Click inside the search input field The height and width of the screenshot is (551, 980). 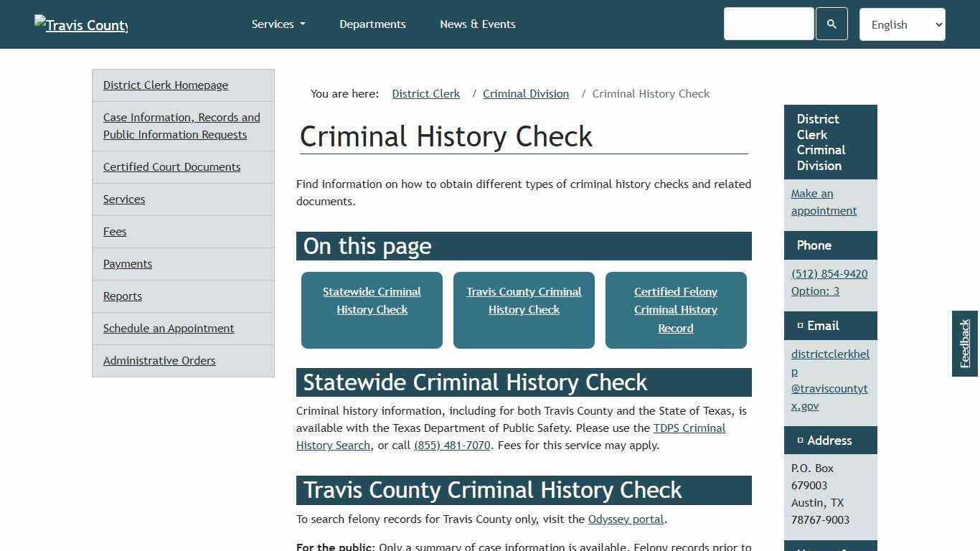[x=768, y=24]
